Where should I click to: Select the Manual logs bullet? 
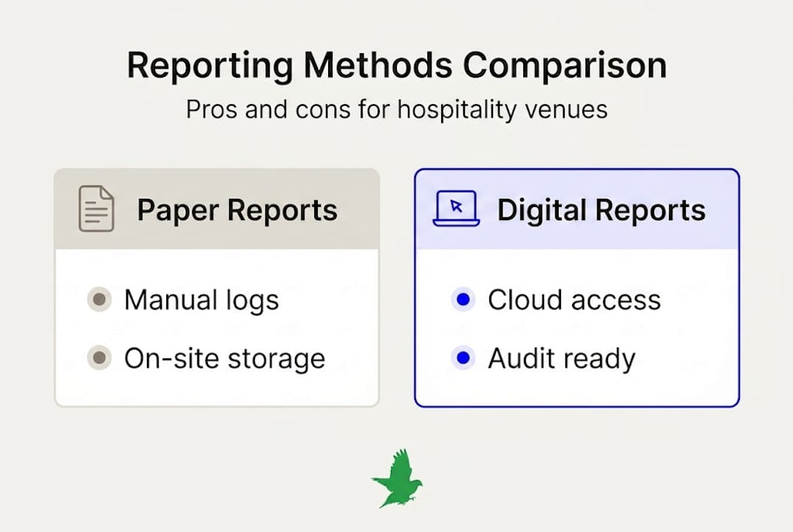(x=99, y=299)
